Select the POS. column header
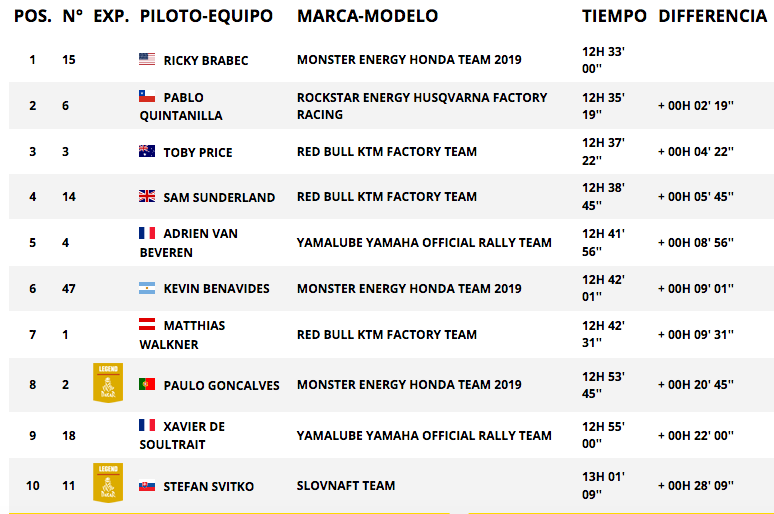Screen dimensions: 774x514 pyautogui.click(x=33, y=16)
